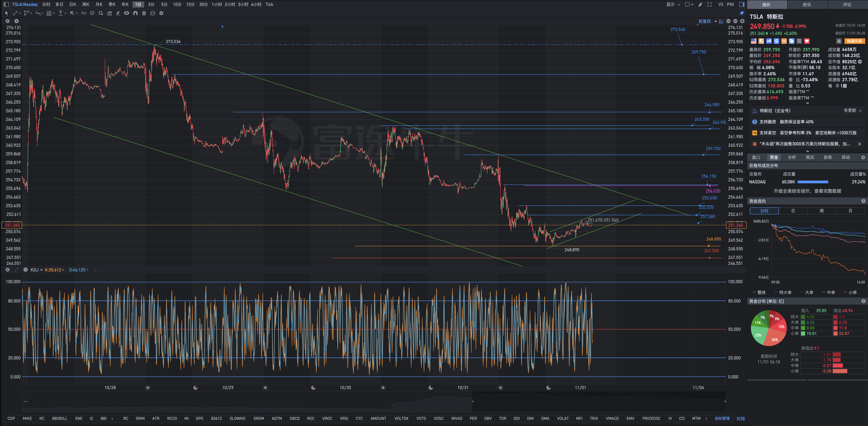868x426 pixels.
Task: Switch to 1小时 timeframe
Action: 217,4
